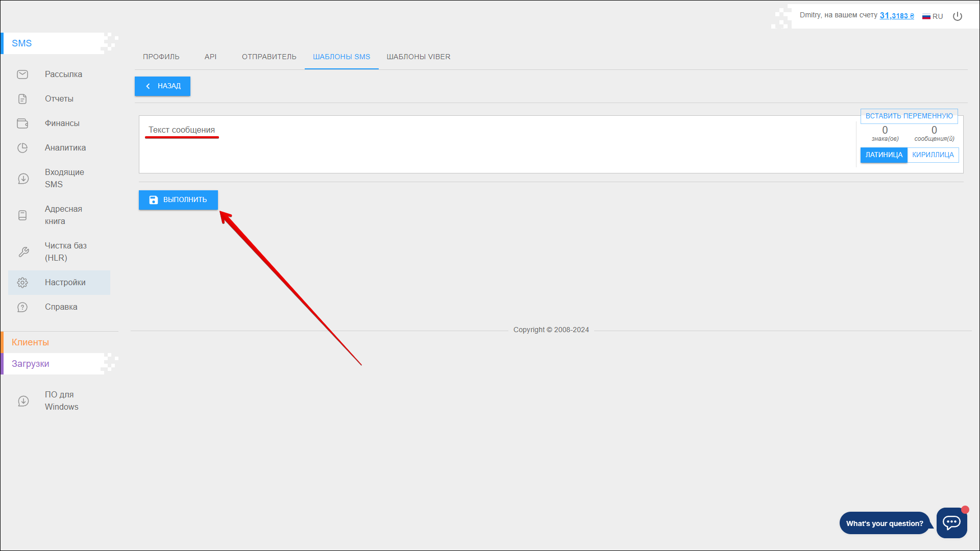Open the ОТПРАВИТЕЛЬ tab
980x551 pixels.
click(269, 57)
